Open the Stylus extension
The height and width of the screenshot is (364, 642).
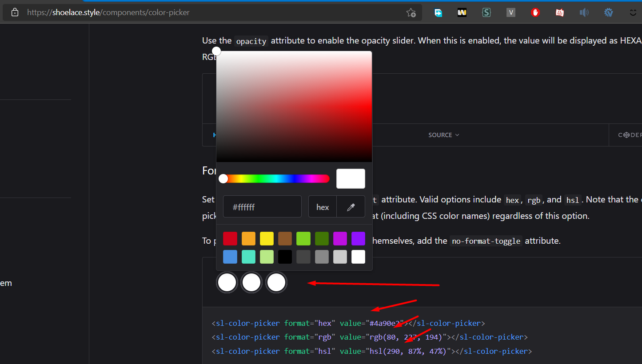(x=486, y=12)
